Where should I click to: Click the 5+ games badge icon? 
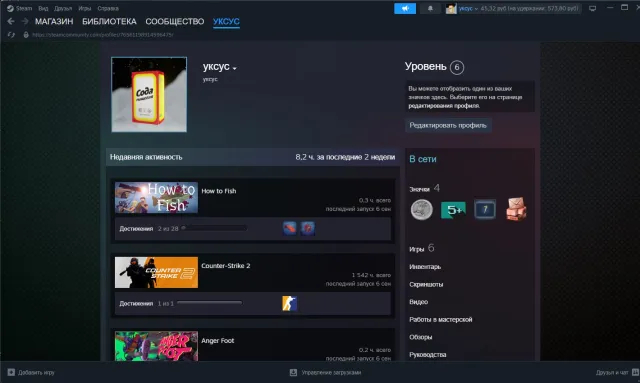point(453,210)
